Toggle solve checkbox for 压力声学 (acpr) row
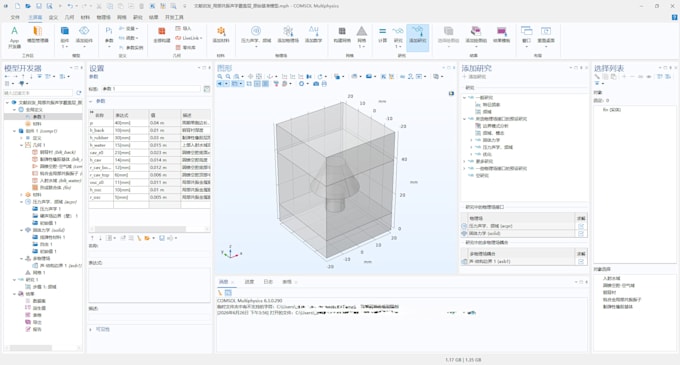 [581, 226]
